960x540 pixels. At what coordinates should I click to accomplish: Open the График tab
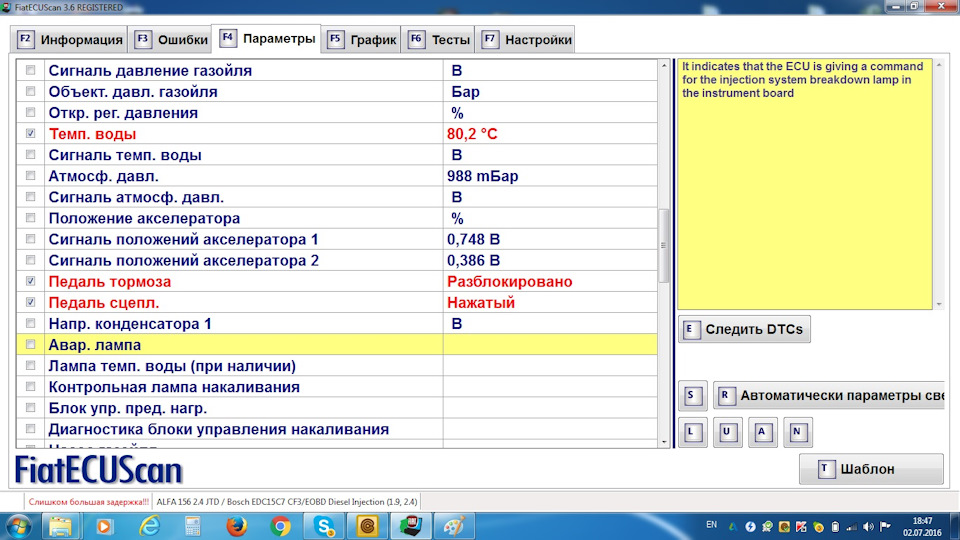[361, 40]
